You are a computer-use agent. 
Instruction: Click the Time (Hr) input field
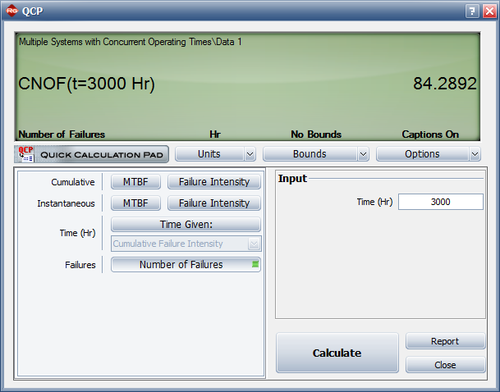(441, 202)
